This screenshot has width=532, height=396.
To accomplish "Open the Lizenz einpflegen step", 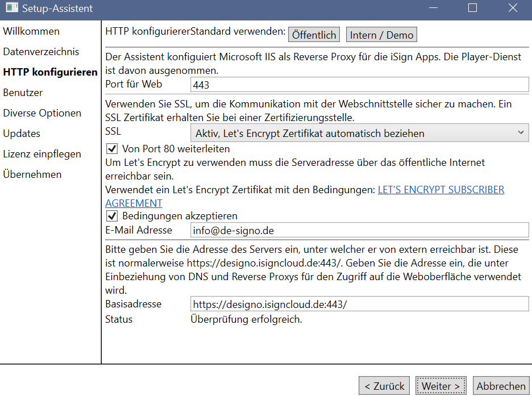I will pos(42,154).
